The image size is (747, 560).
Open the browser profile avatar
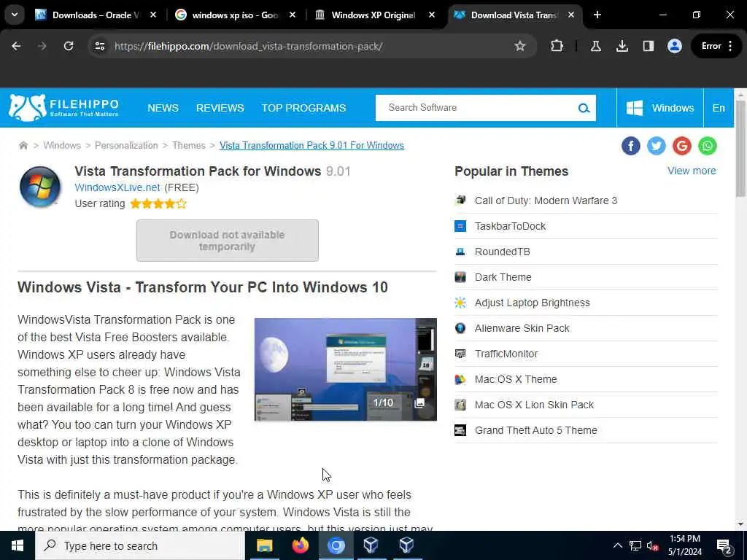tap(675, 46)
